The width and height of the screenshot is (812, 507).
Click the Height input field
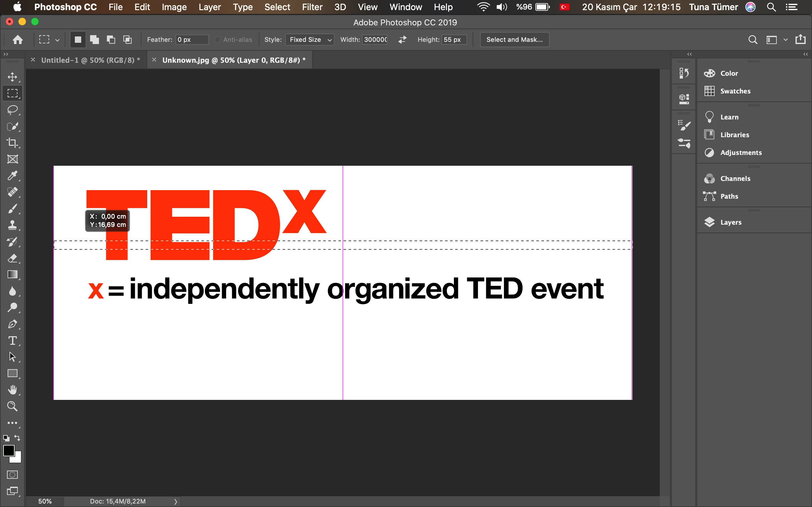click(454, 40)
